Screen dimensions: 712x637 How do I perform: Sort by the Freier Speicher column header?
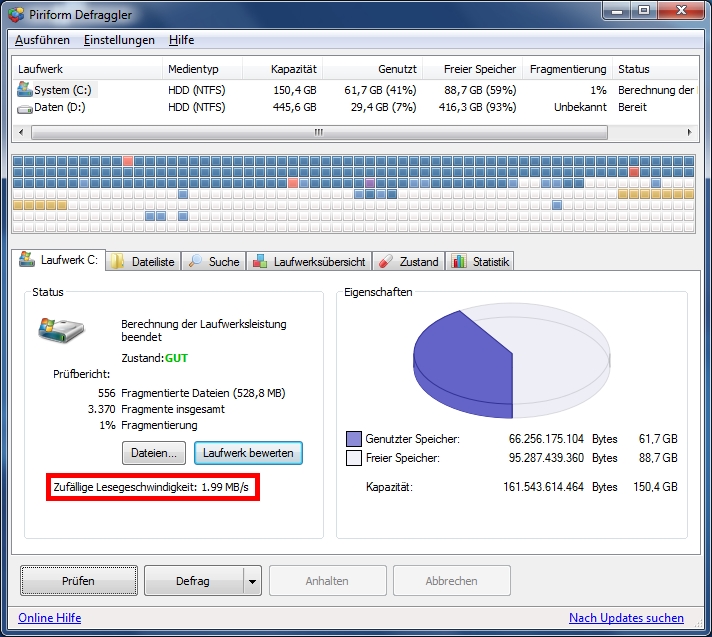tap(472, 69)
